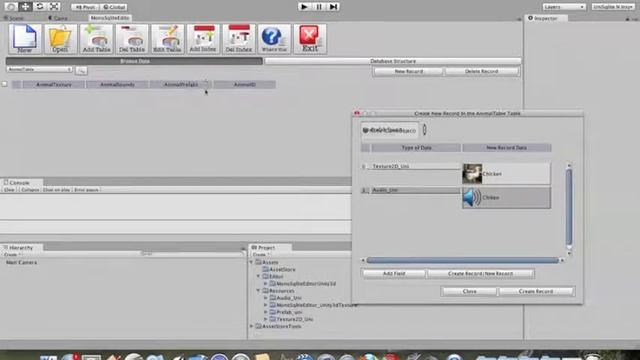Tick the checkbox left of AnimalTexture column
Viewport: 640px width, 360px height.
coord(4,84)
